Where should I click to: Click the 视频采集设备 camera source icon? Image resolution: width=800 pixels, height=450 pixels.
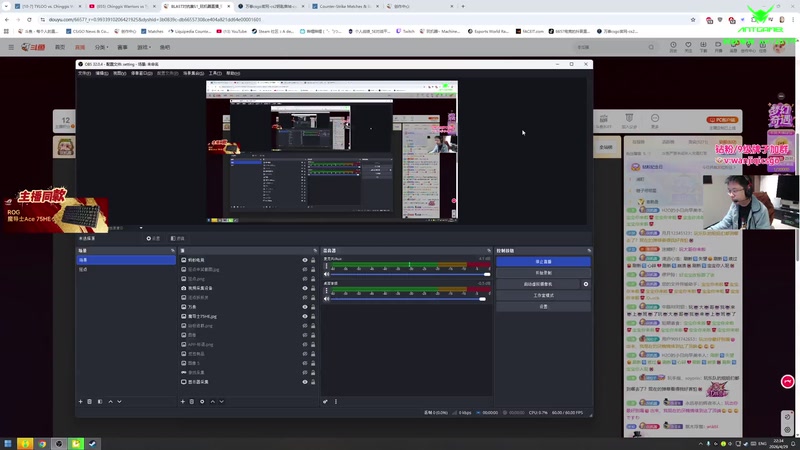pos(184,288)
